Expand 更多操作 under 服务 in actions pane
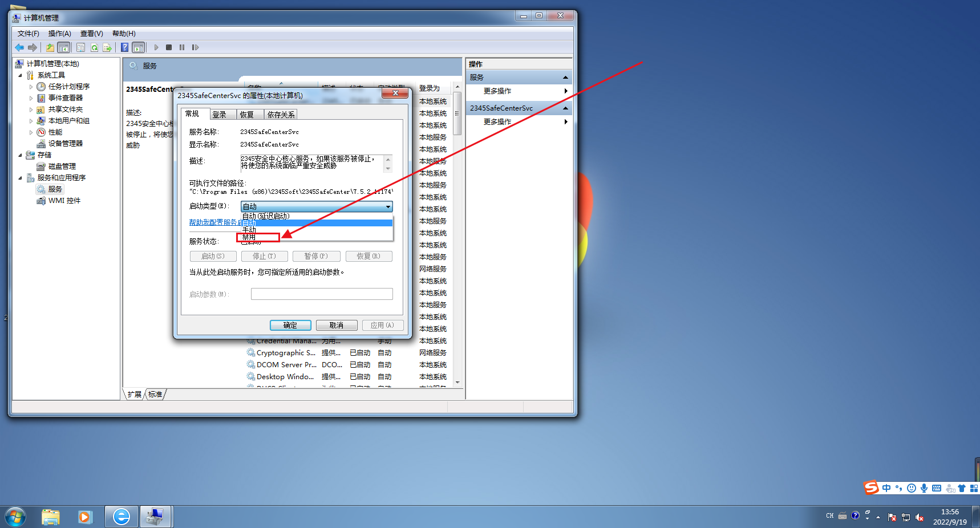The width and height of the screenshot is (980, 528). coord(519,91)
